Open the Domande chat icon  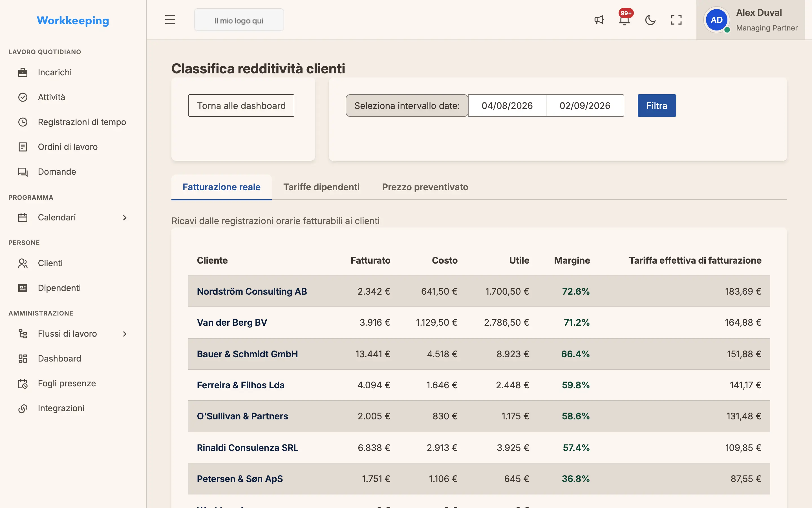[23, 172]
